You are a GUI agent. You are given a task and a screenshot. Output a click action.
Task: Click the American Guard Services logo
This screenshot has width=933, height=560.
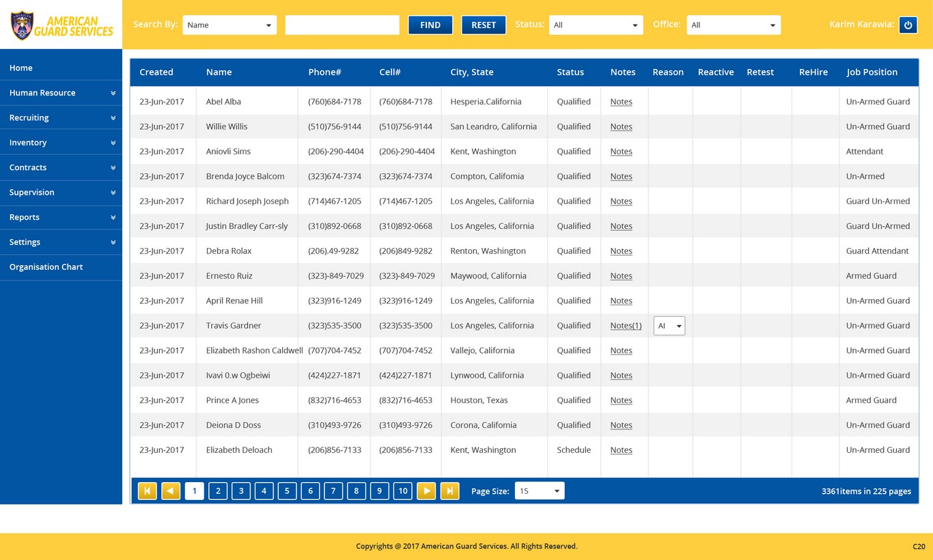point(61,25)
